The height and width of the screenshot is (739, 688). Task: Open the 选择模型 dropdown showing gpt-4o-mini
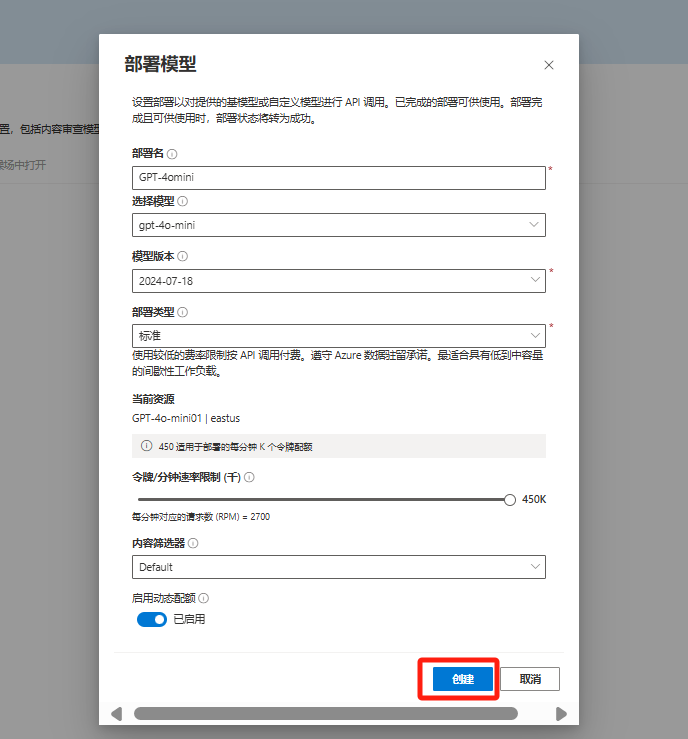coord(338,225)
